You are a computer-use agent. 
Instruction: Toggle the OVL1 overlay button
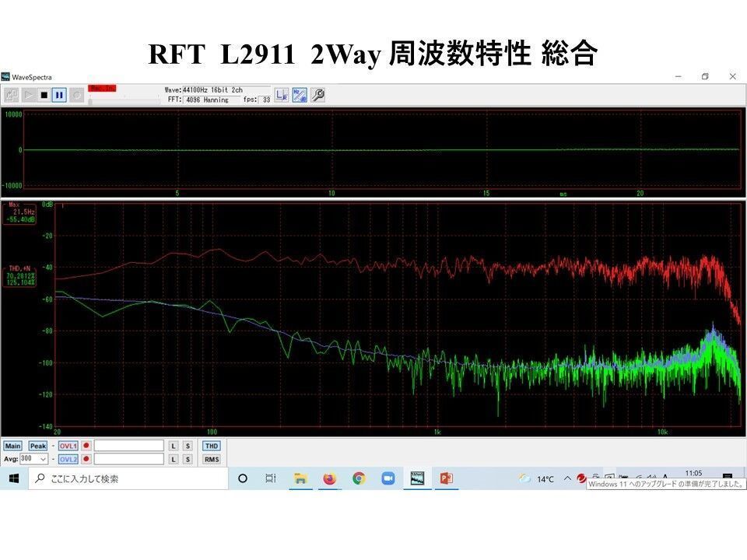68,446
